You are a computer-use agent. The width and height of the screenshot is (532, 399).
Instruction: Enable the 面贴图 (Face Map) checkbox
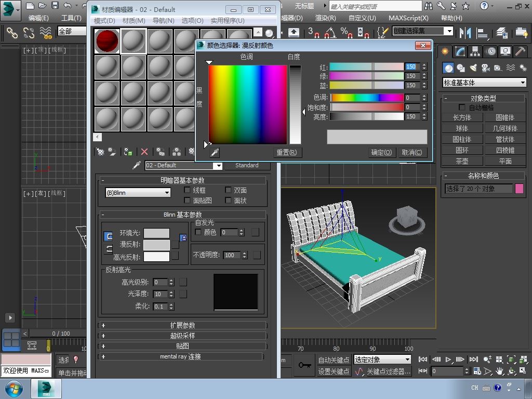[187, 200]
